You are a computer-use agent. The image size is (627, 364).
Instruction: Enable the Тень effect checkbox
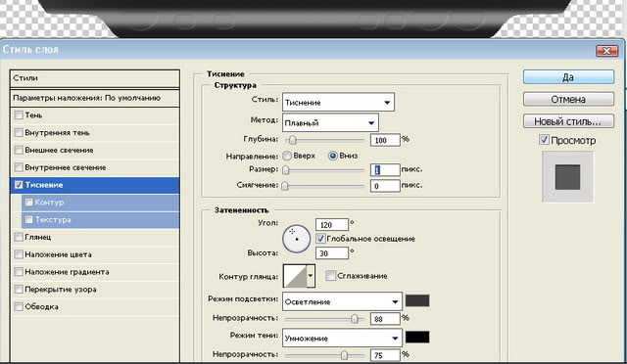pyautogui.click(x=19, y=115)
